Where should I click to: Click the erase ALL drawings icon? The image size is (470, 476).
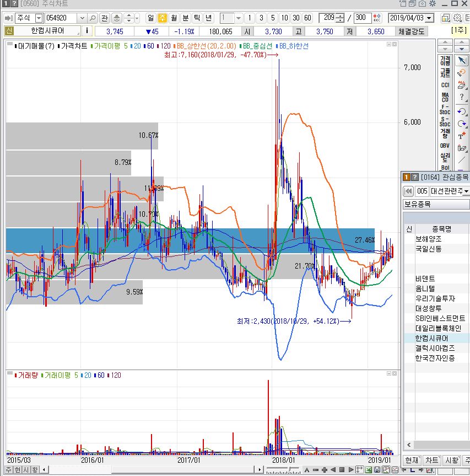point(462,85)
